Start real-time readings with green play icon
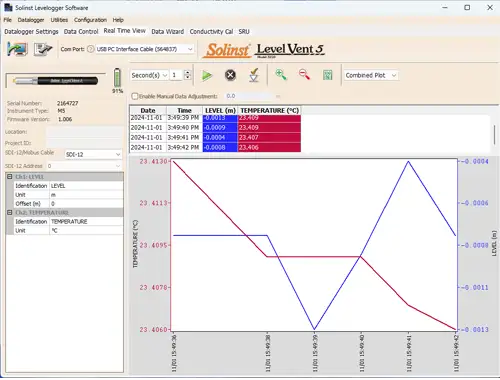The image size is (500, 380). click(x=207, y=76)
